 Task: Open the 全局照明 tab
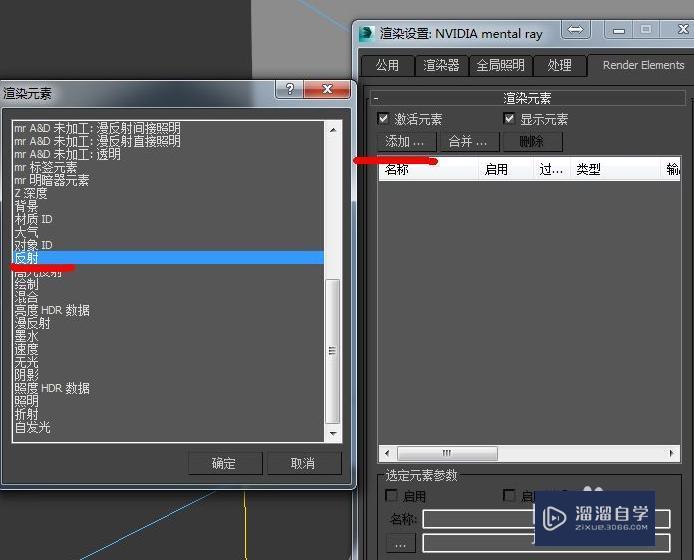pyautogui.click(x=501, y=66)
